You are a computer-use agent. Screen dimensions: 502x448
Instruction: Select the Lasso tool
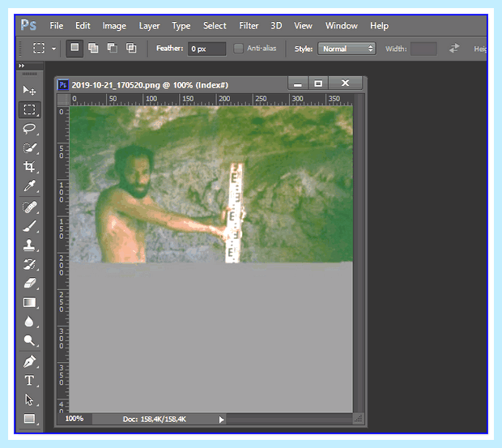(x=29, y=129)
